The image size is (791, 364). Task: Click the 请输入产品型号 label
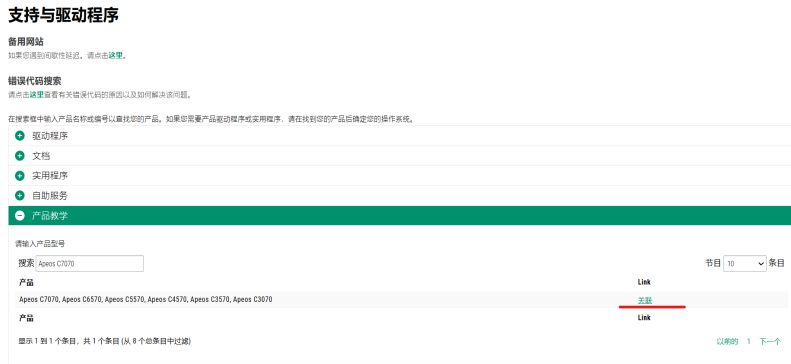click(40, 244)
